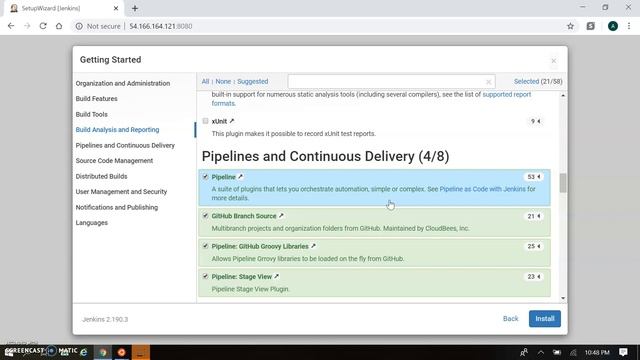Open the orange circle app in the taskbar
The height and width of the screenshot is (360, 640).
pos(122,352)
